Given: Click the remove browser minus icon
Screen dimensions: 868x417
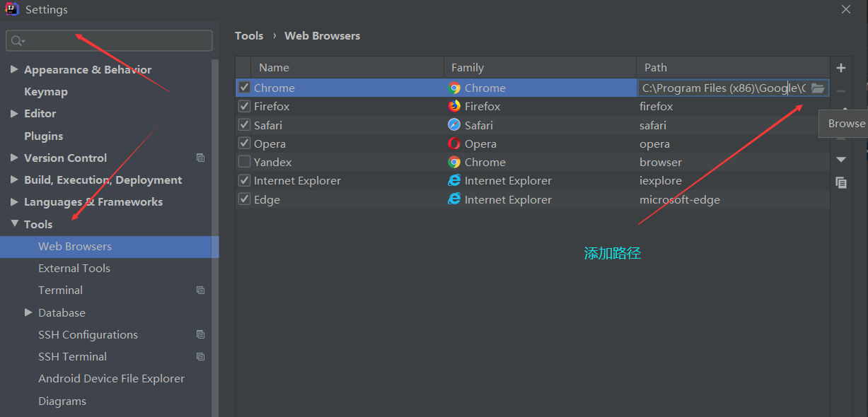Looking at the screenshot, I should click(840, 91).
